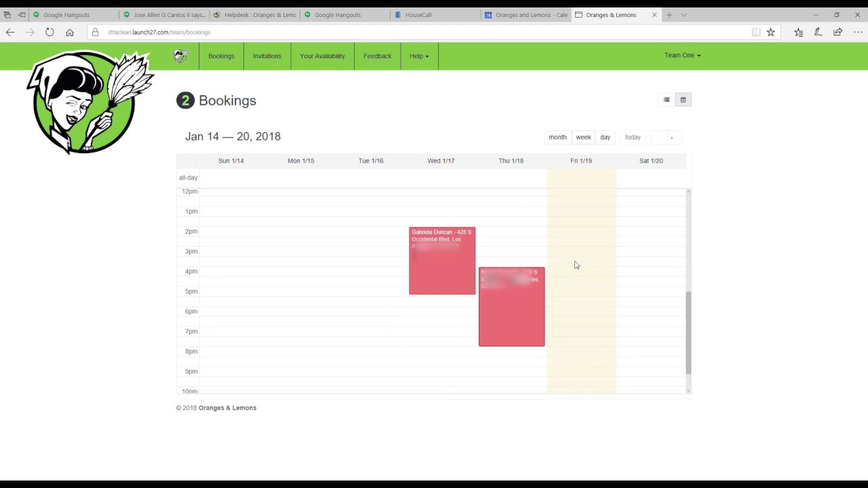Switch to the Helpdesk : Oranges & Lemons tab
The height and width of the screenshot is (488, 868).
(x=254, y=15)
